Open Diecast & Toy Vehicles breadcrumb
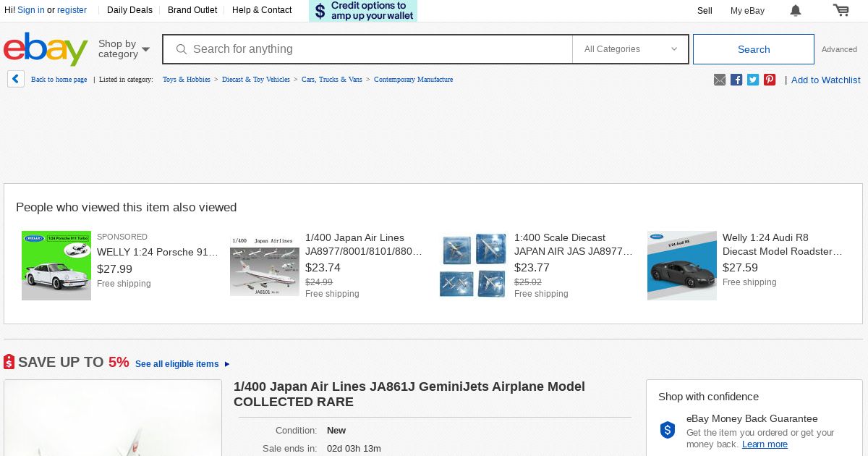 pos(256,80)
